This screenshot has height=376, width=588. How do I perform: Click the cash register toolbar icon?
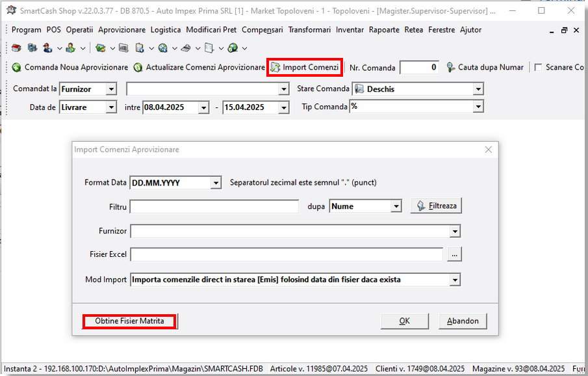coord(186,48)
